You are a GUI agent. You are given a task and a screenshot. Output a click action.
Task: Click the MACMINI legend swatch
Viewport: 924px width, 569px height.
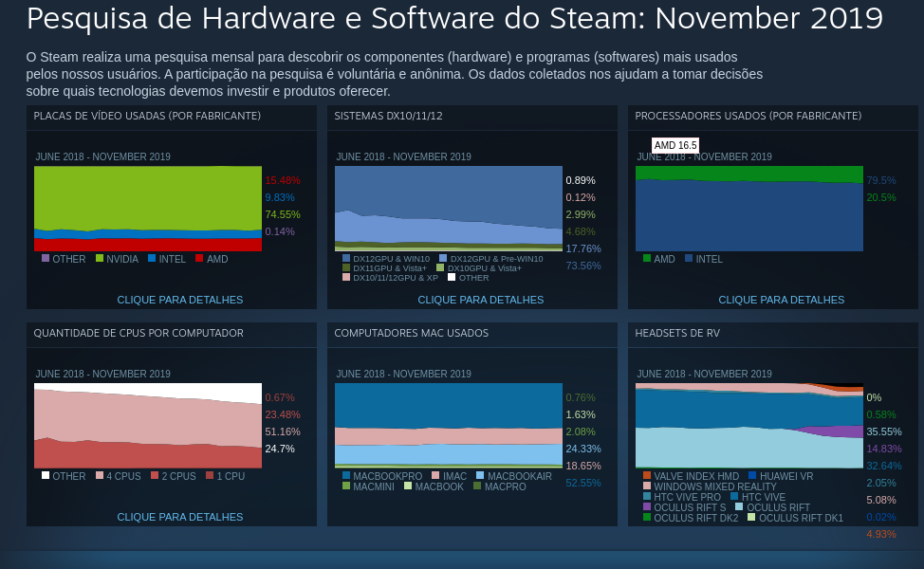[x=346, y=486]
